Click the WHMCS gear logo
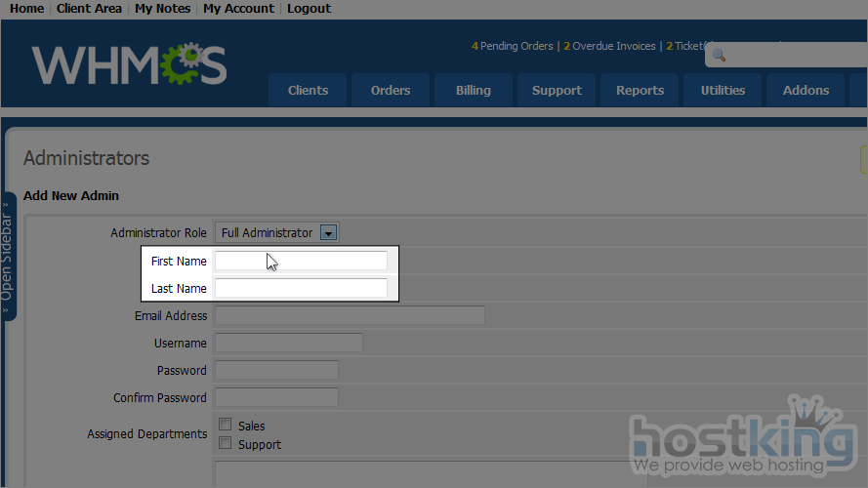This screenshot has height=488, width=868. click(129, 64)
